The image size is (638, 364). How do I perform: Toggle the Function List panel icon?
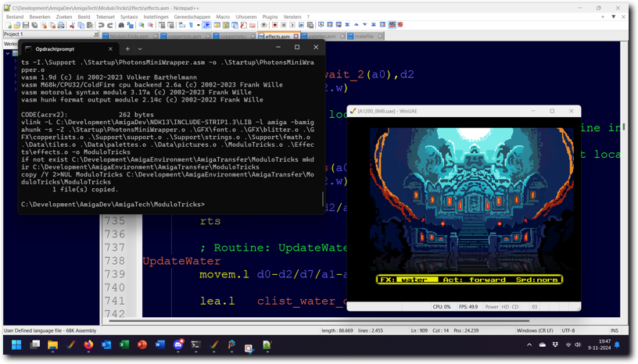coord(243,25)
